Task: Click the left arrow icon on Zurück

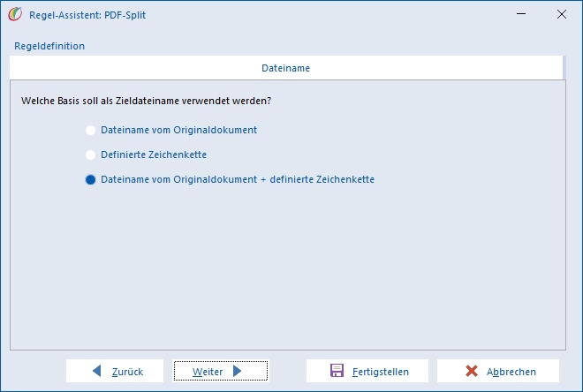Action: point(96,371)
